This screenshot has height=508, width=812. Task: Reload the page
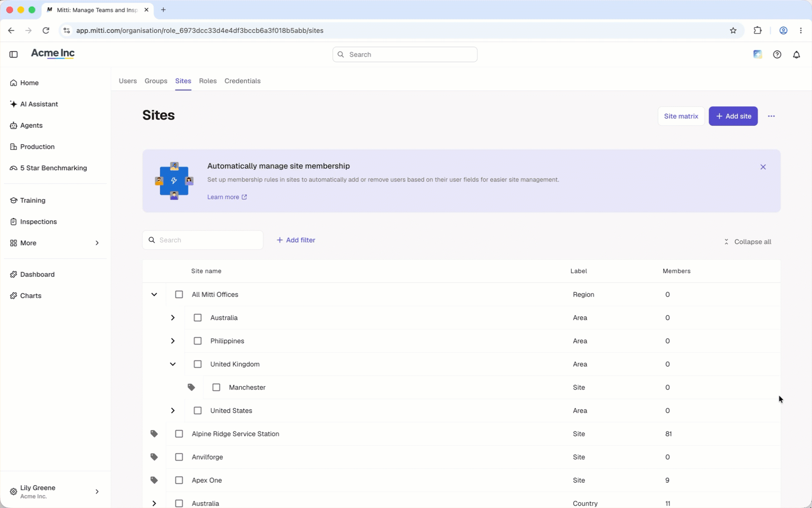tap(46, 30)
